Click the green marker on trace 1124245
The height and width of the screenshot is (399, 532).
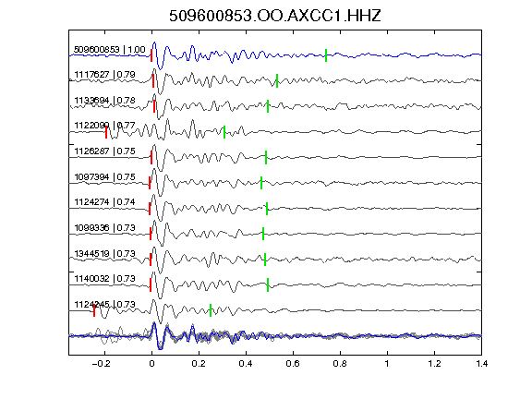pyautogui.click(x=211, y=310)
